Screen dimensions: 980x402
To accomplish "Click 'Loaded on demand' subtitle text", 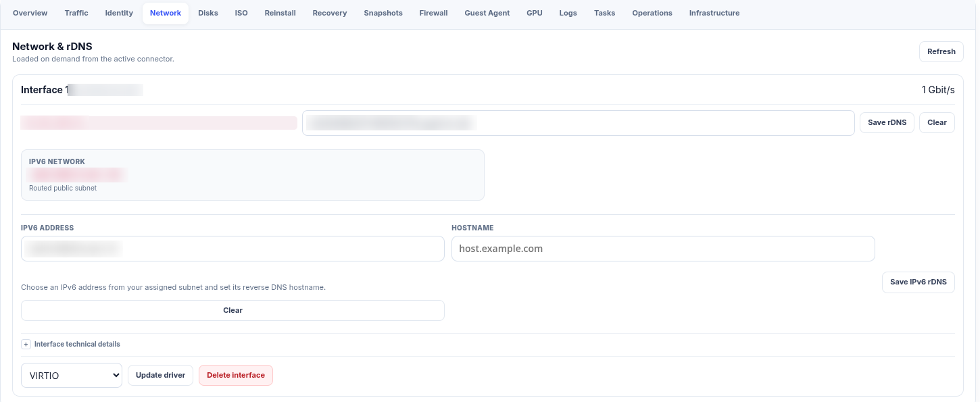I will tap(93, 59).
